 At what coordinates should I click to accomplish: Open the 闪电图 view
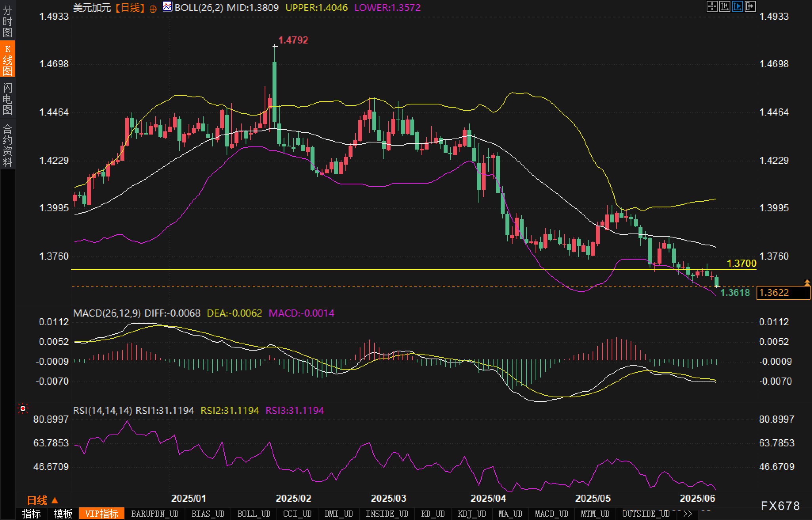click(x=8, y=99)
